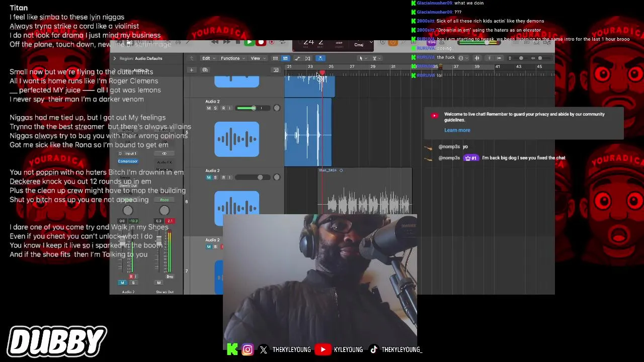Click the back arrow left of Edit
The image size is (644, 362).
191,58
